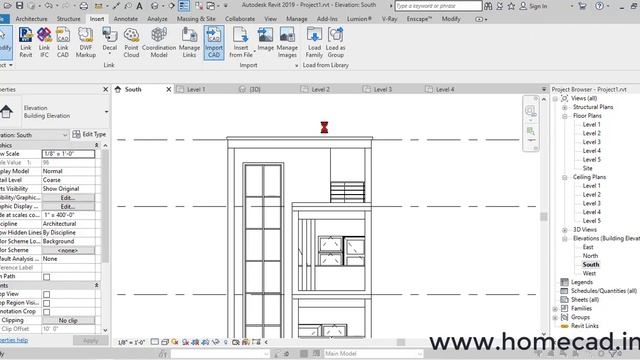Image resolution: width=640 pixels, height=360 pixels.
Task: Click the drawing area vertical scrollbar
Action: pyautogui.click(x=544, y=216)
